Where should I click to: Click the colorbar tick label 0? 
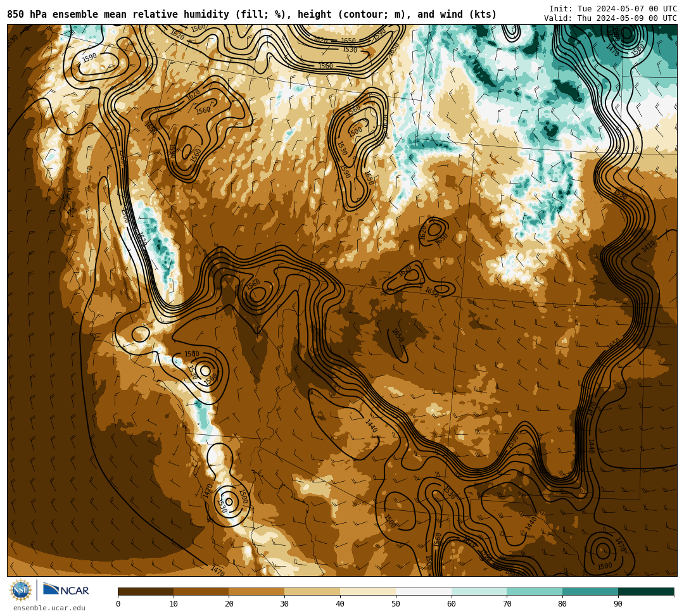(x=118, y=604)
